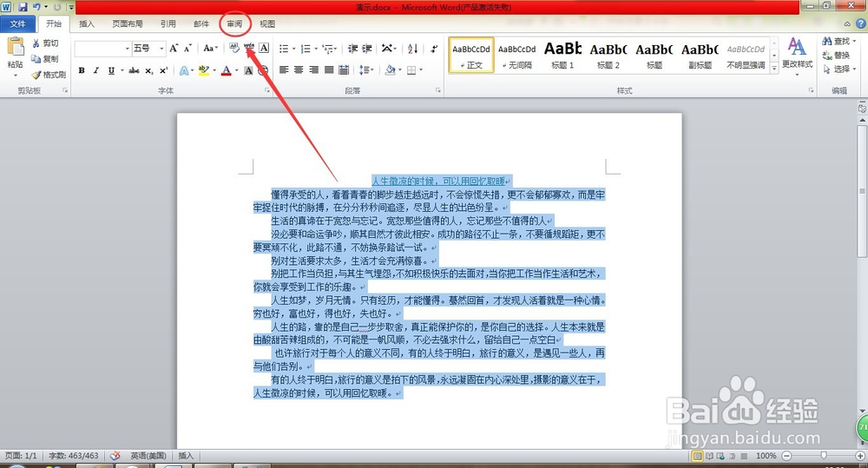Switch to the Insert (插入) tab

coord(87,23)
